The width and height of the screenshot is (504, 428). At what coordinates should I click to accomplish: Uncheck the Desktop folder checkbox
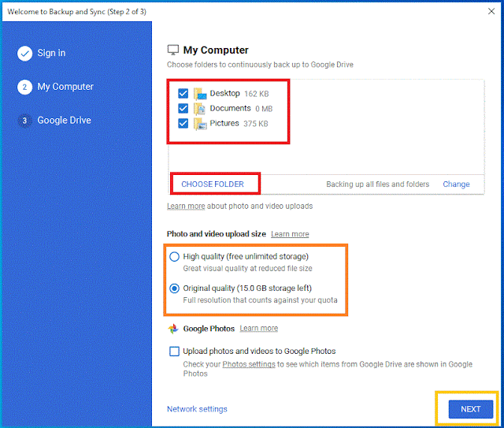pyautogui.click(x=183, y=94)
